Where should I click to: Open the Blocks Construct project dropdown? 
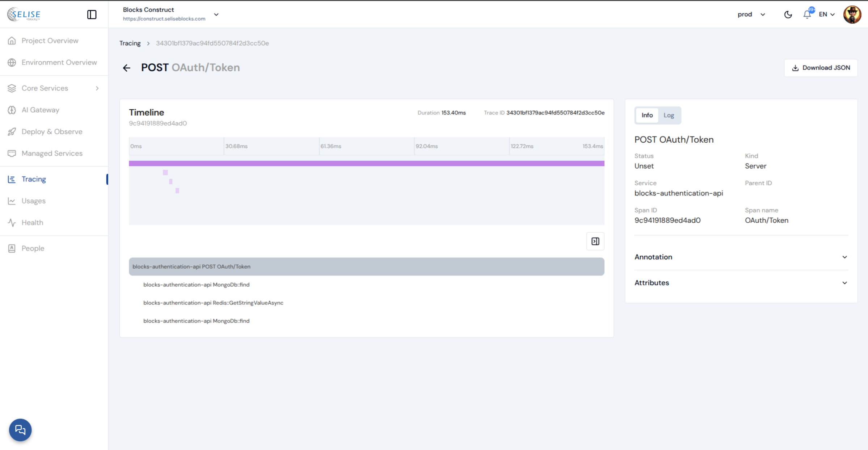click(216, 14)
